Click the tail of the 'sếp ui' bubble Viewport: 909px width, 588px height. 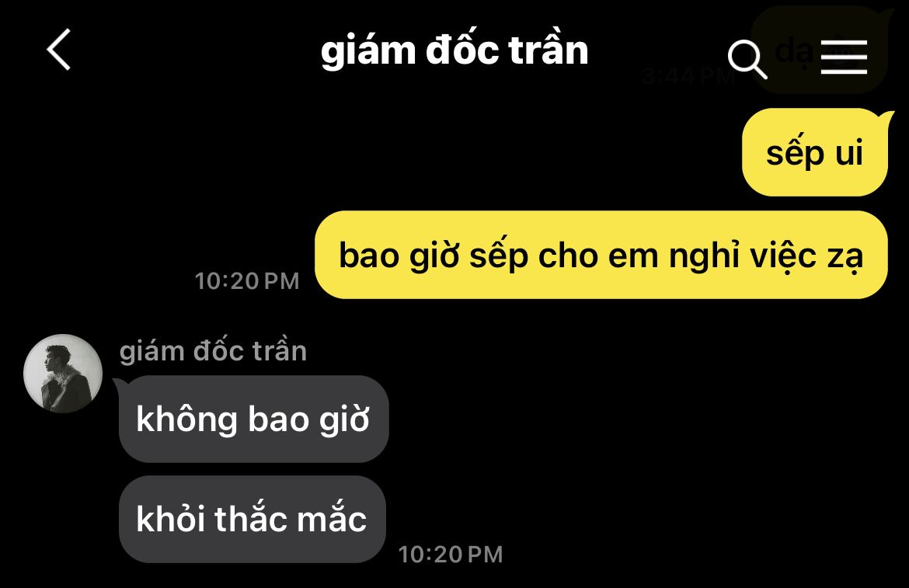pos(886,117)
